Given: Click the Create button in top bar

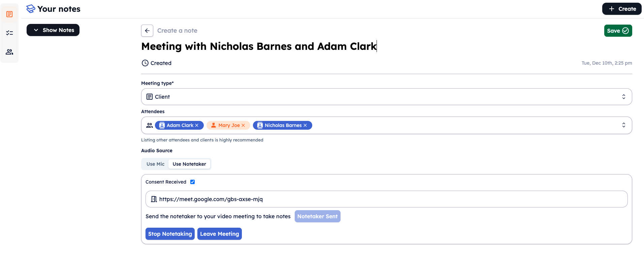Looking at the screenshot, I should coord(622,9).
